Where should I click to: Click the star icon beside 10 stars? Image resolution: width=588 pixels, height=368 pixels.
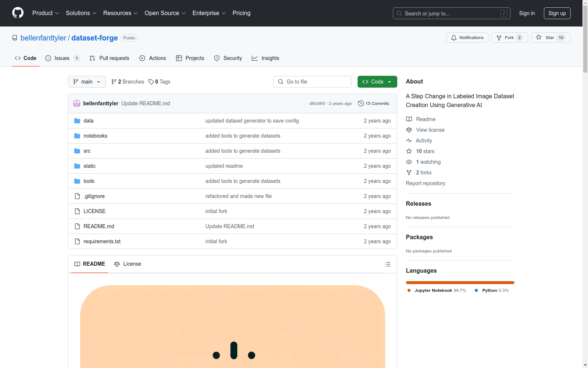pyautogui.click(x=409, y=151)
